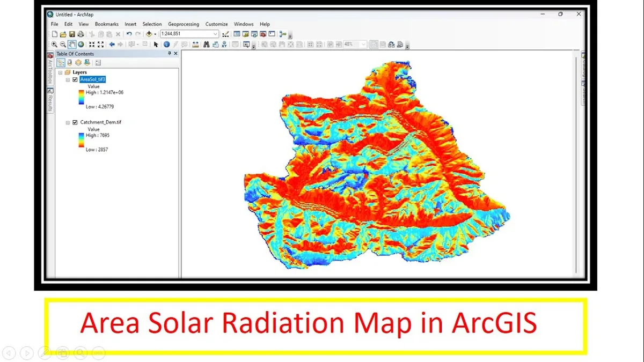This screenshot has height=362, width=644.
Task: Select List By Source view
Action: (x=70, y=63)
